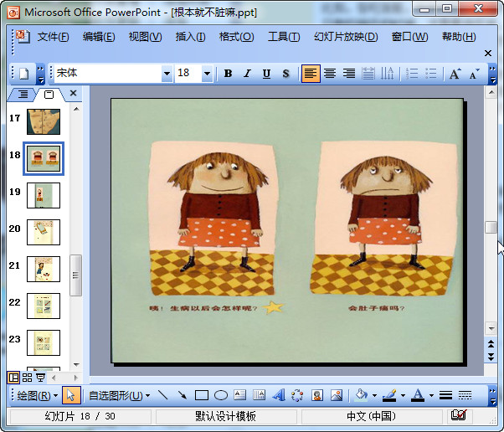The width and height of the screenshot is (504, 432).
Task: Apply Line Color brush
Action: pos(389,395)
